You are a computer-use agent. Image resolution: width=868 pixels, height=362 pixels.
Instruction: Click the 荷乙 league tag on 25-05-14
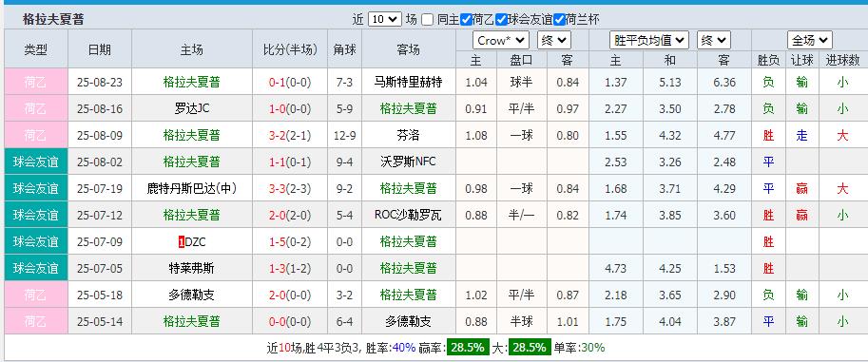point(36,321)
